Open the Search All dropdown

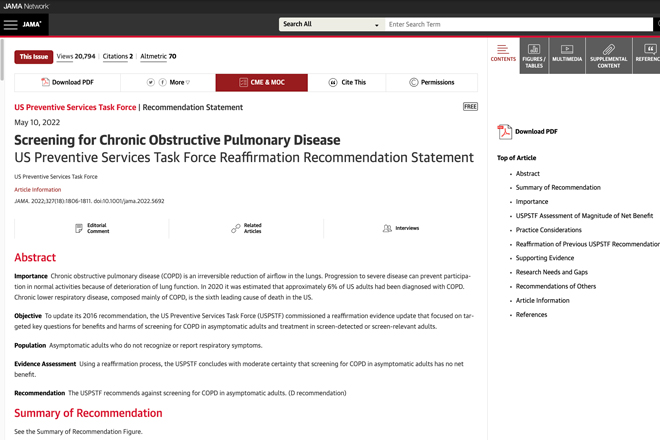point(331,24)
